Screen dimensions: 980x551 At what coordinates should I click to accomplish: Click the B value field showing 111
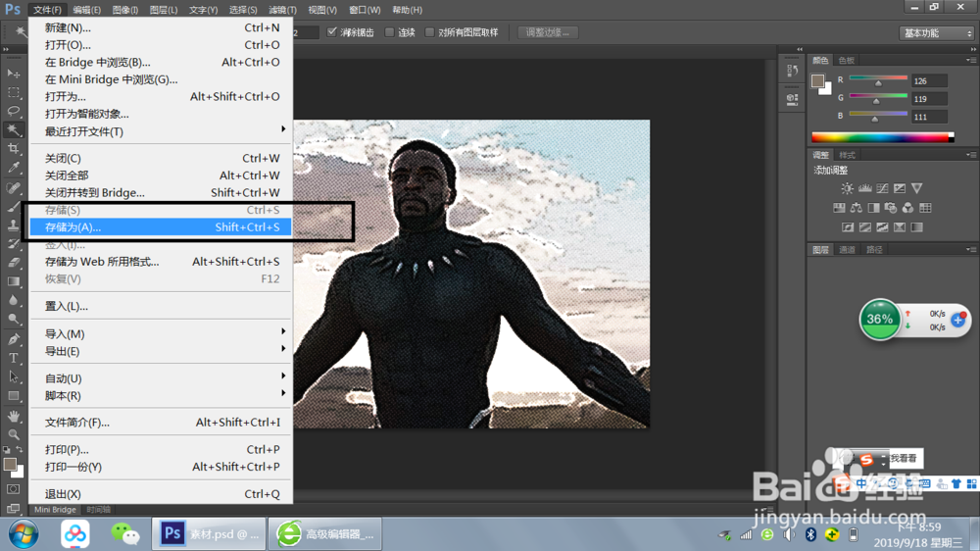click(x=929, y=117)
